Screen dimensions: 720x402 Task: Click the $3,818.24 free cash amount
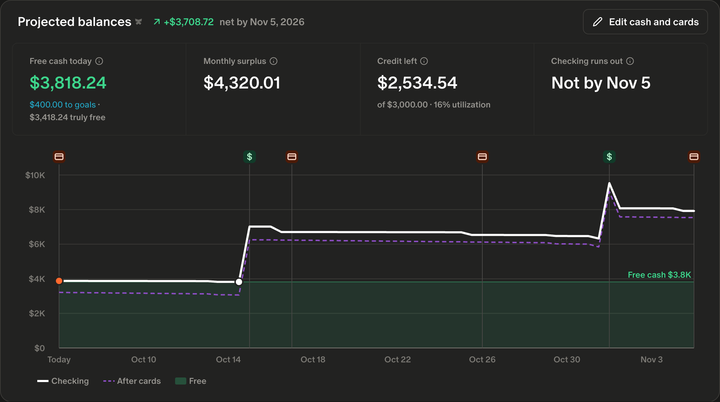(x=68, y=83)
